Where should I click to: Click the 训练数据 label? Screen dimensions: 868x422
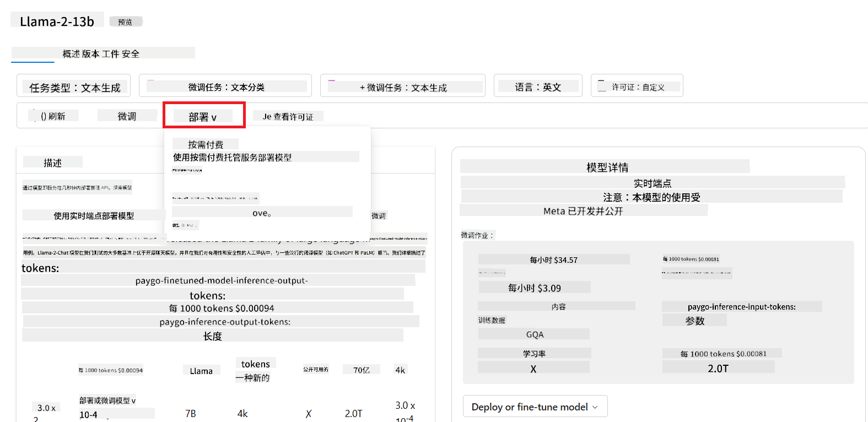(492, 320)
